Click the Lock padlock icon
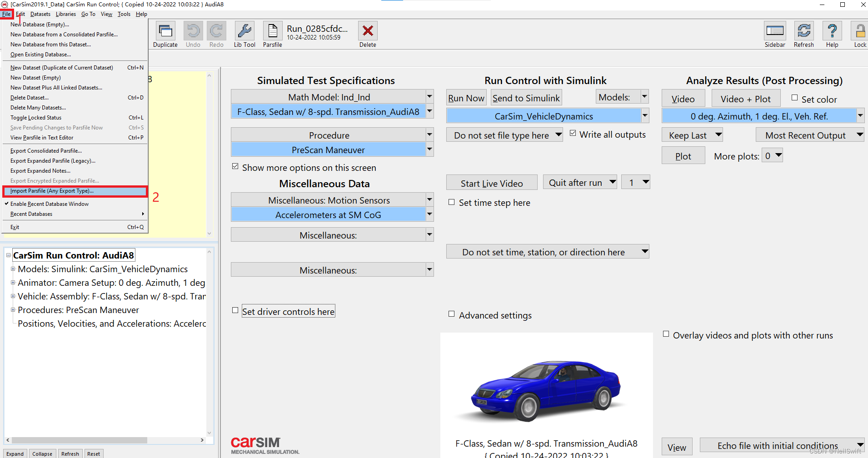868x458 pixels. [860, 31]
